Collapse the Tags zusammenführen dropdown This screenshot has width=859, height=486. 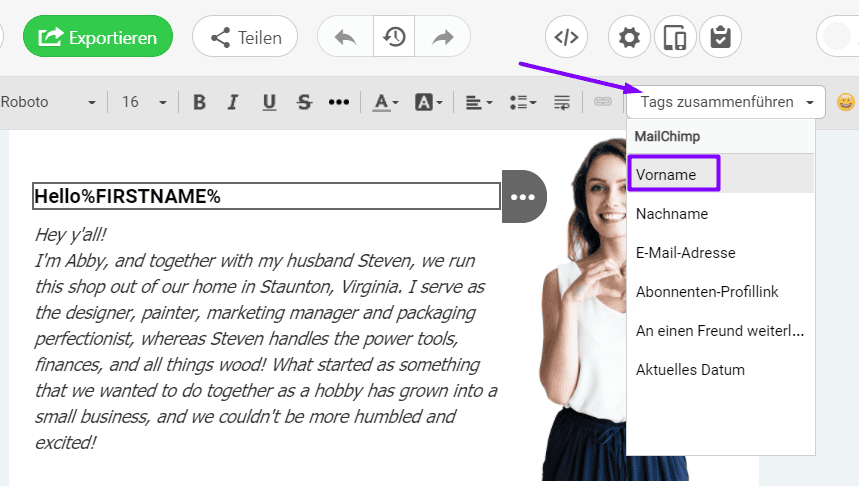point(726,102)
